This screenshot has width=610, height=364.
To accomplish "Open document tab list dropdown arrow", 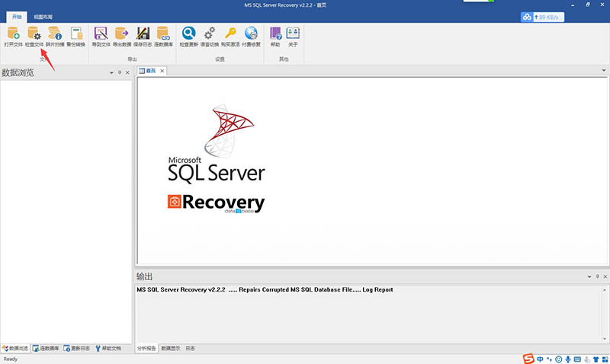I will tap(603, 70).
